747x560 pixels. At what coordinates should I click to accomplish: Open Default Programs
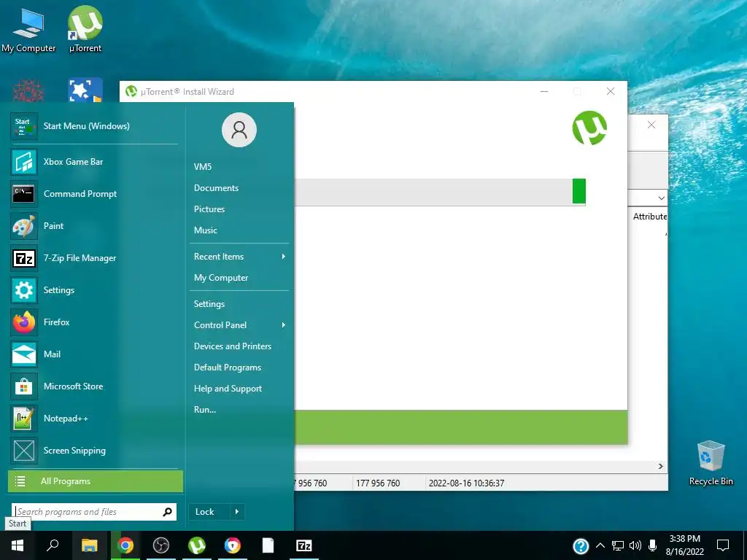(228, 367)
